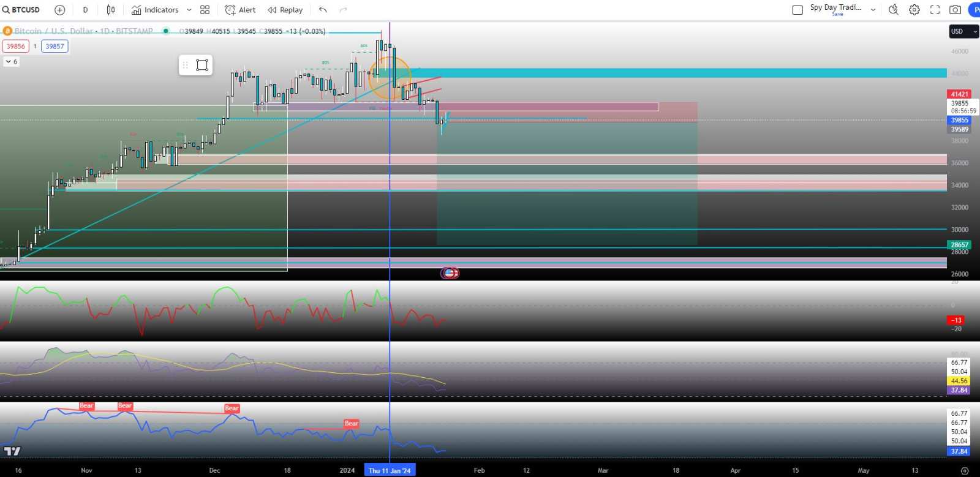Select the Bear label near December peak

point(232,408)
